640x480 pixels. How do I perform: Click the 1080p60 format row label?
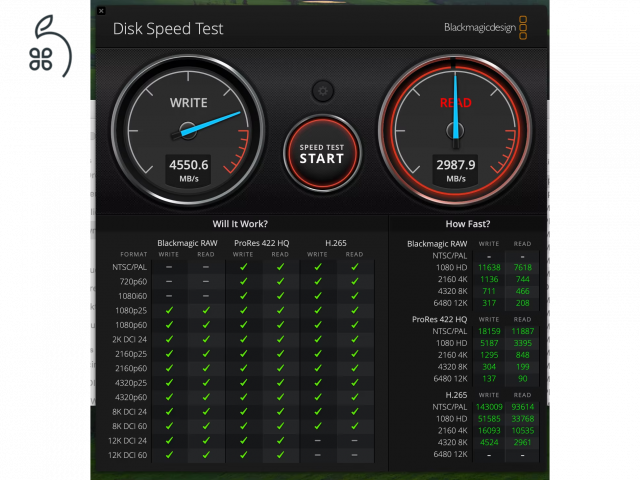(x=131, y=325)
